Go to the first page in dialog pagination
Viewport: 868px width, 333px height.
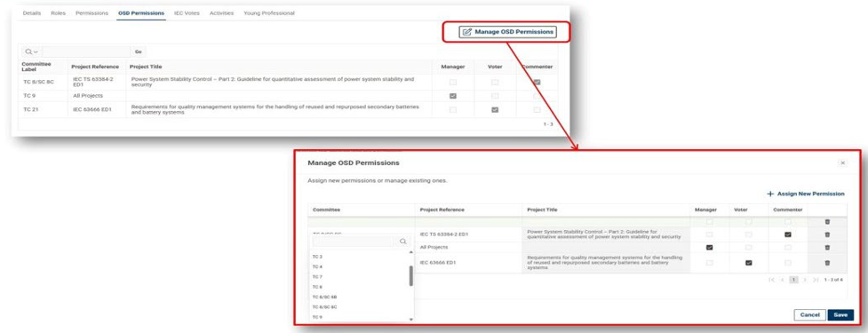[x=772, y=280]
